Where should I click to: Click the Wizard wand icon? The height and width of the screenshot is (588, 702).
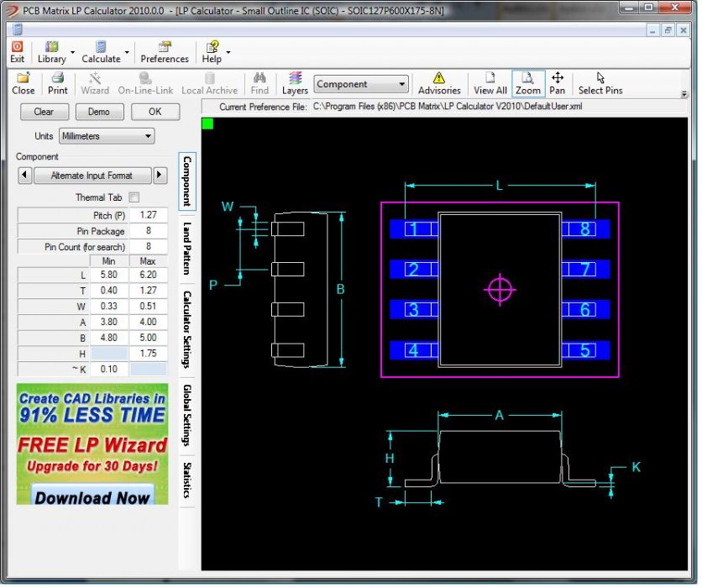coord(95,78)
